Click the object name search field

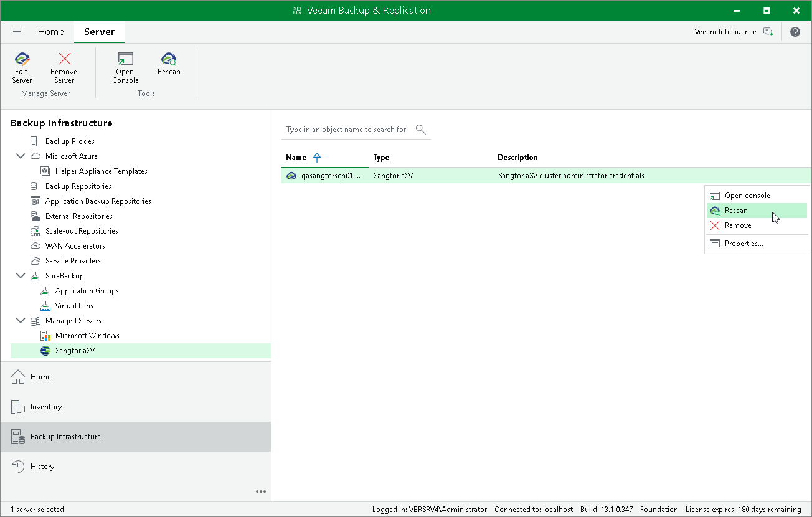347,130
